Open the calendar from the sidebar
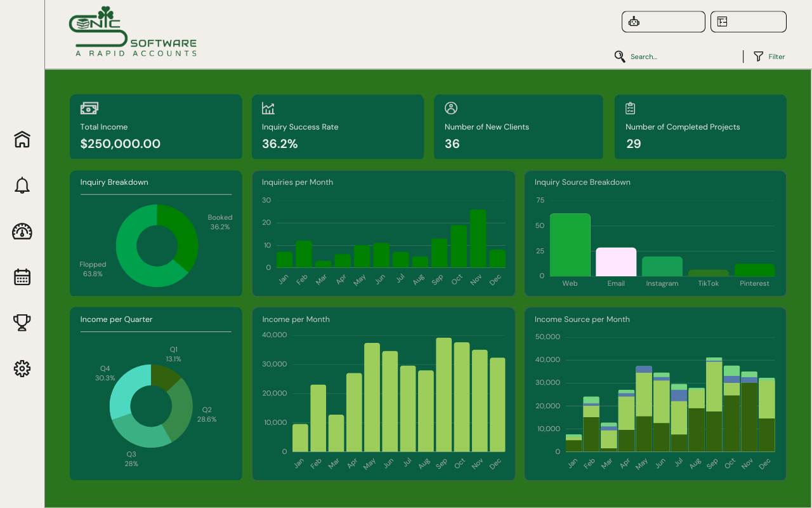Viewport: 812px width, 508px height. tap(22, 277)
